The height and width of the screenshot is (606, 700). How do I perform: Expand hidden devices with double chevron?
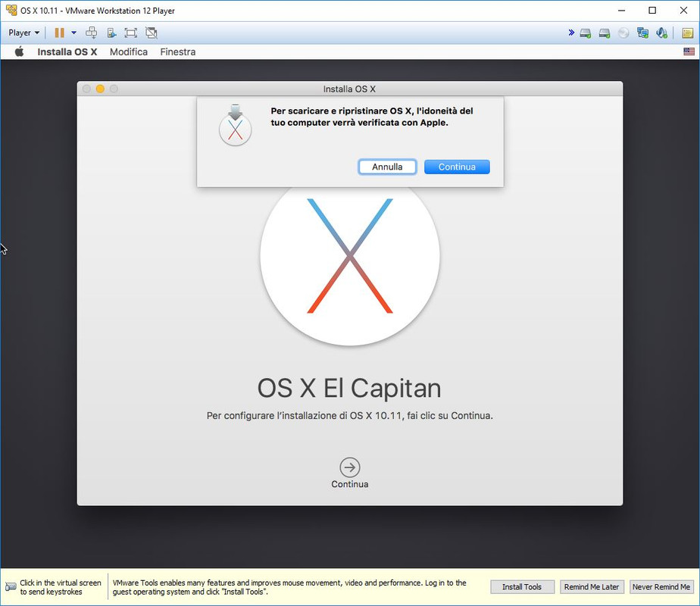[x=571, y=33]
